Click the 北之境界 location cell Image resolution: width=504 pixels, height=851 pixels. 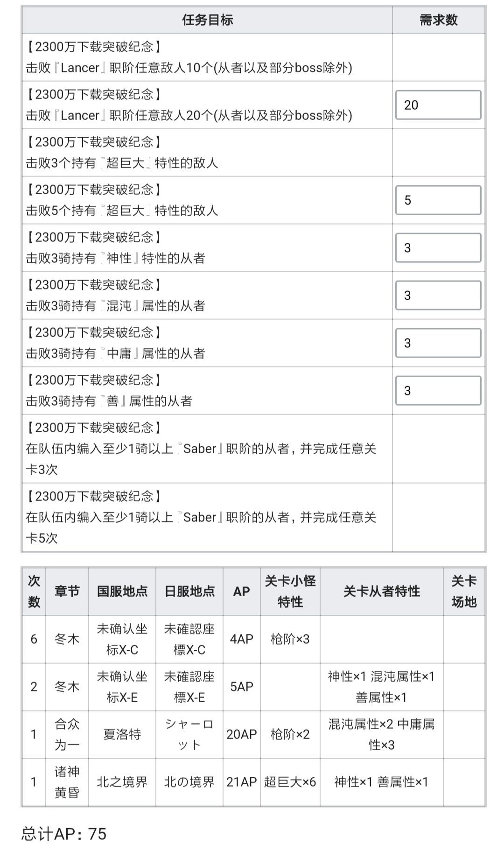[x=122, y=782]
